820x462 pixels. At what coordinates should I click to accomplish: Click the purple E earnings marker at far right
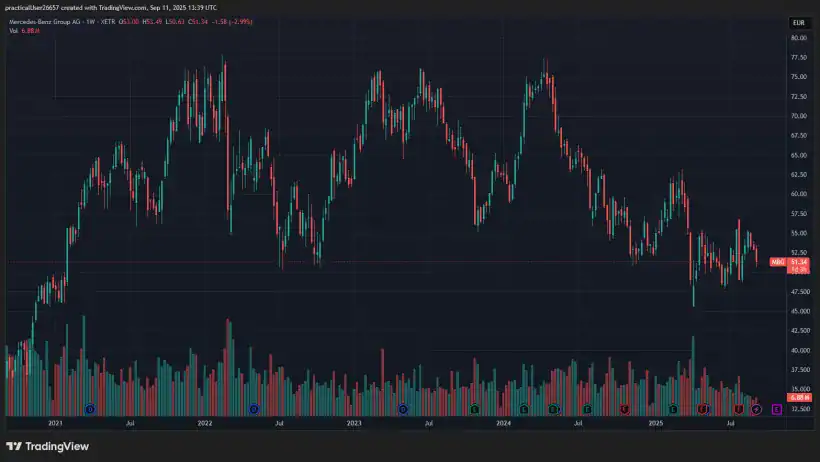click(x=777, y=408)
